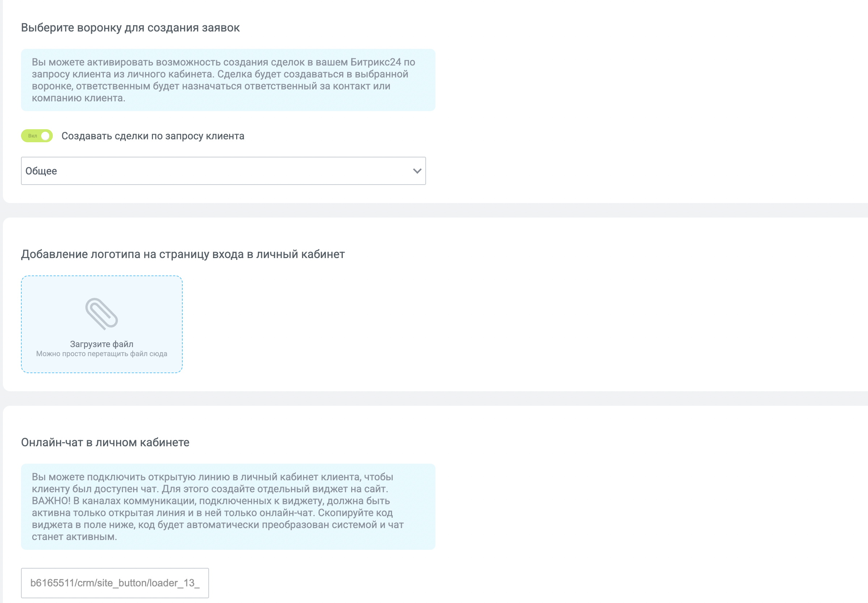Viewport: 868px width, 603px height.
Task: Toggle off the "Создавать сделки по запросу клиента" switch
Action: pos(37,136)
